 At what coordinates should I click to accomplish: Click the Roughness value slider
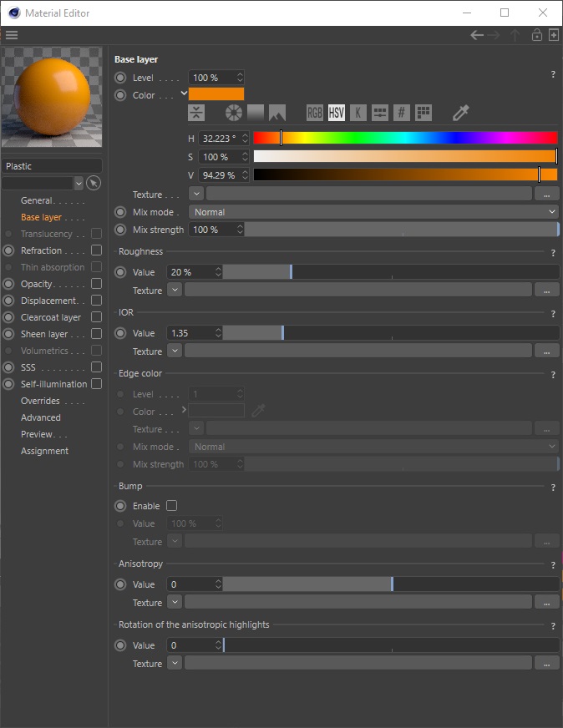point(391,271)
